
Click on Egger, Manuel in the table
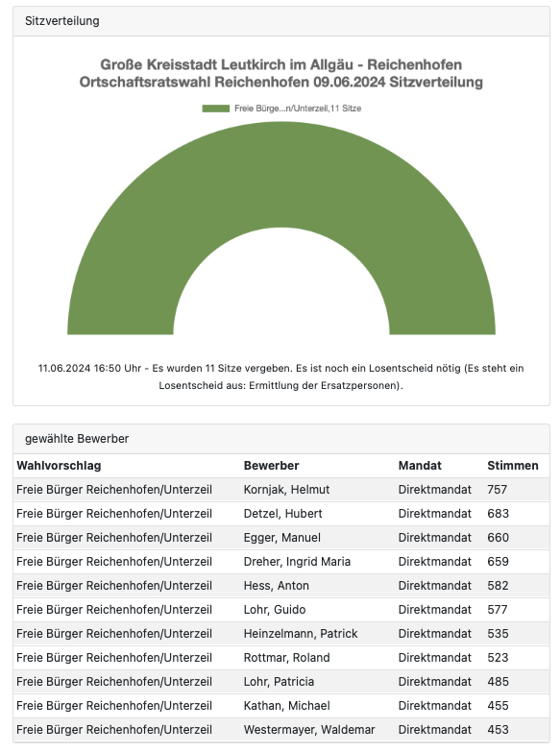coord(282,538)
